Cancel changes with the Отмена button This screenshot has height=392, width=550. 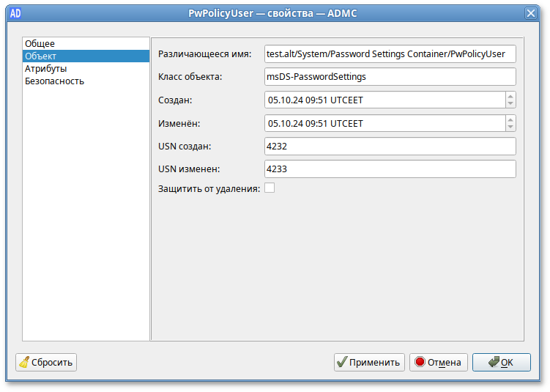tap(438, 362)
